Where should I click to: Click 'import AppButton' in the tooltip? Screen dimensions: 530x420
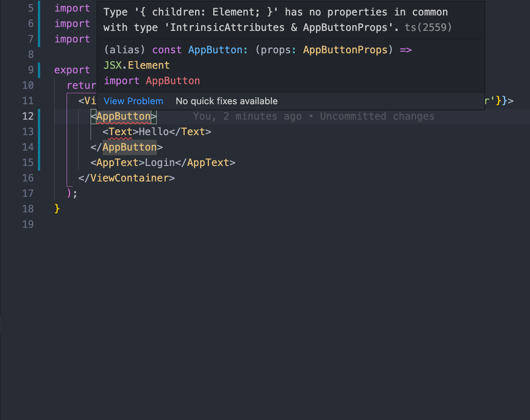[x=152, y=81]
